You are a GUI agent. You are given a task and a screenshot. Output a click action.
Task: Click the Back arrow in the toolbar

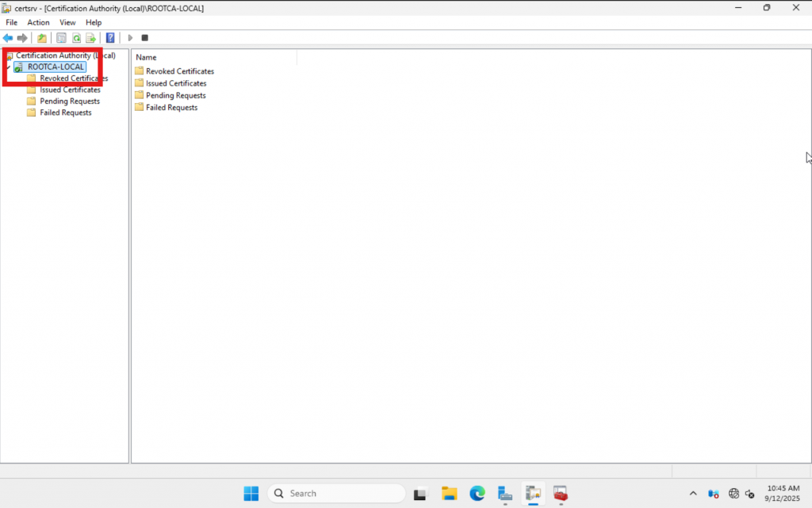coord(8,38)
